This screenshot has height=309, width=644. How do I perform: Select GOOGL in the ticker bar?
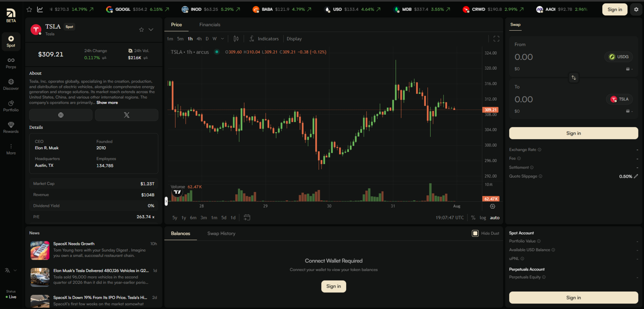(x=137, y=9)
